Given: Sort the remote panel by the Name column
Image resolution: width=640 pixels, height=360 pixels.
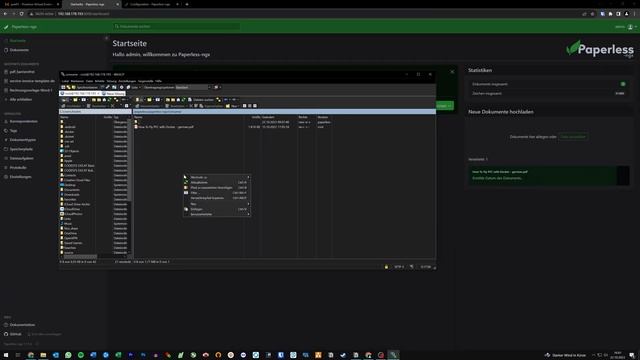Looking at the screenshot, I should 138,117.
